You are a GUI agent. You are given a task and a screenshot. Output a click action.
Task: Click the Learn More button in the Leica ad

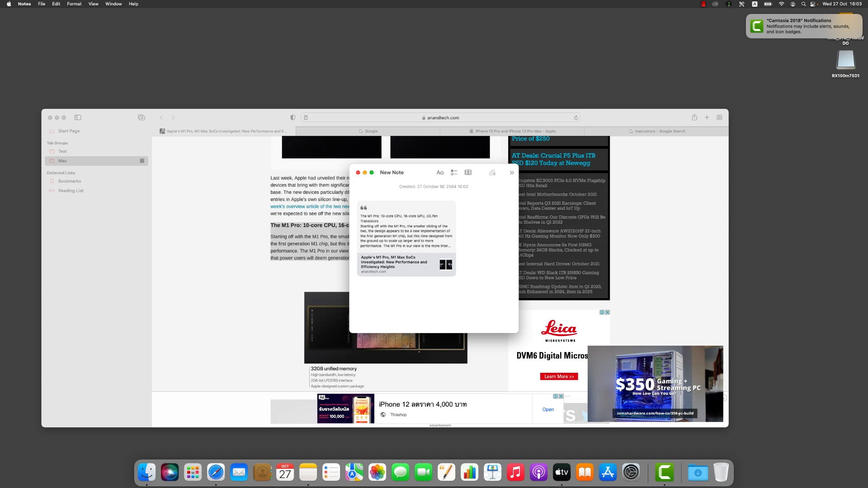[559, 376]
